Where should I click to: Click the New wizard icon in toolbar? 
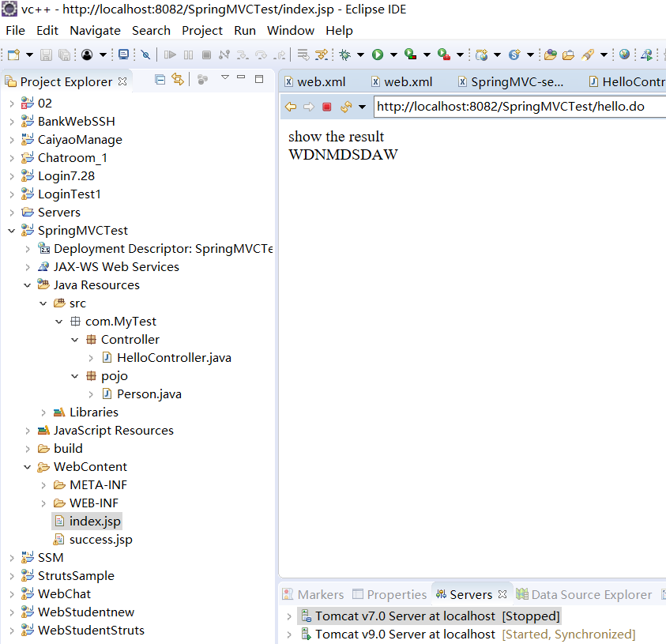tap(14, 55)
